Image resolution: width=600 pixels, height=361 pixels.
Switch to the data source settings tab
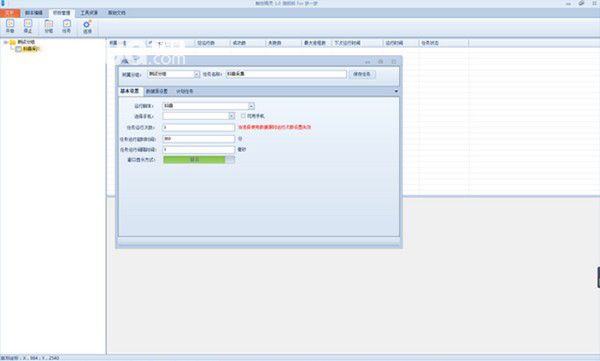[157, 91]
